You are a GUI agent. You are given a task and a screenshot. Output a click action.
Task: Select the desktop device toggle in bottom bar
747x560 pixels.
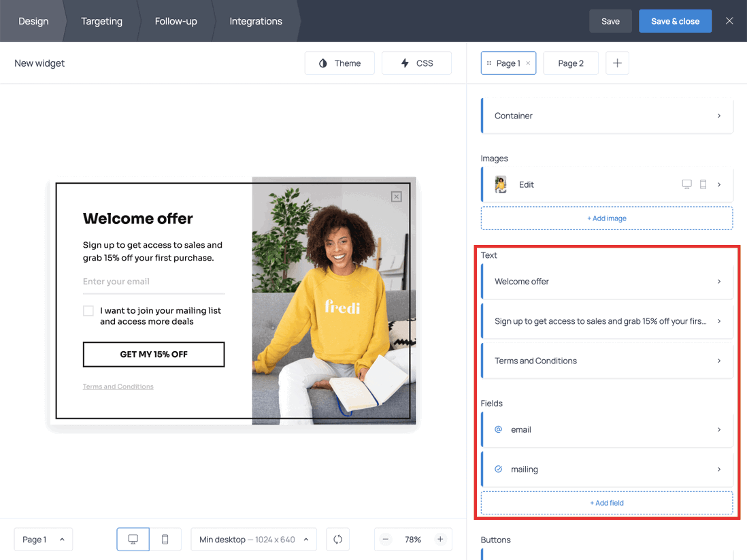click(133, 539)
